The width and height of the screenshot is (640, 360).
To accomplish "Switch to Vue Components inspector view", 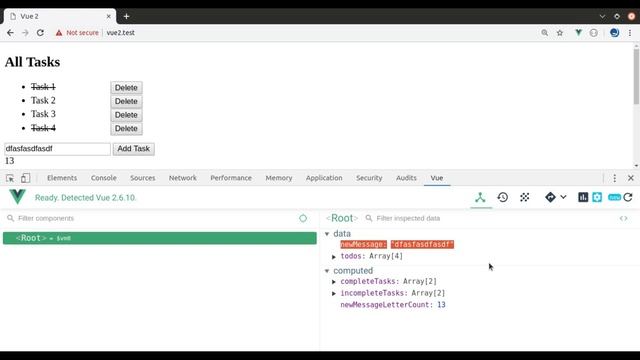I will (x=480, y=198).
